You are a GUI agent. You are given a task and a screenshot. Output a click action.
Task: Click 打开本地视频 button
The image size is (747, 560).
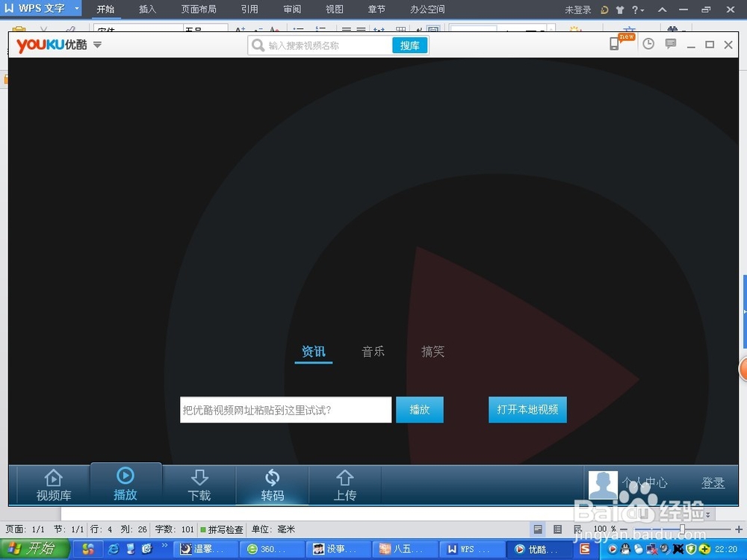coord(527,409)
